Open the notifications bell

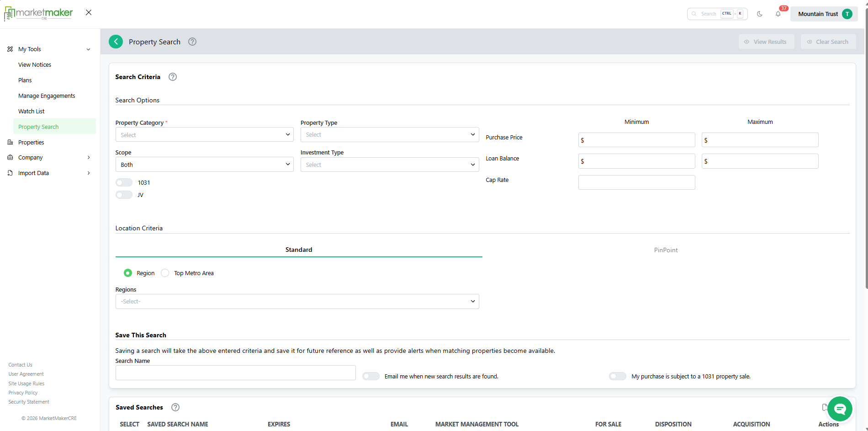point(778,14)
